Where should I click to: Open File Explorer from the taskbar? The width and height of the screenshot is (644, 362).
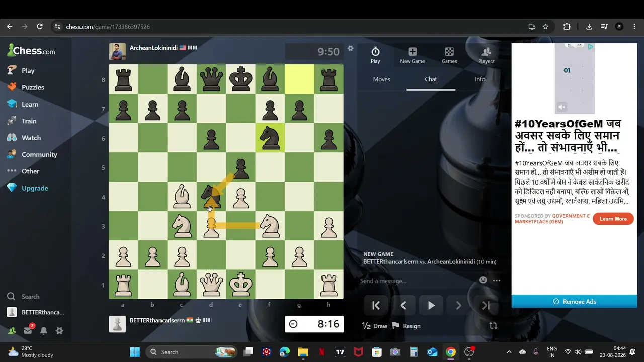(x=303, y=352)
